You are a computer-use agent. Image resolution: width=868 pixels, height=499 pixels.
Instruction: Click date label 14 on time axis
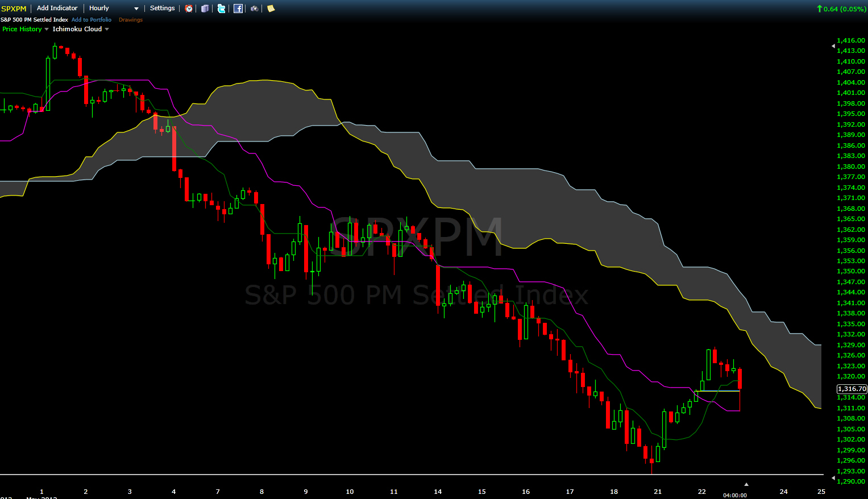[x=438, y=492]
